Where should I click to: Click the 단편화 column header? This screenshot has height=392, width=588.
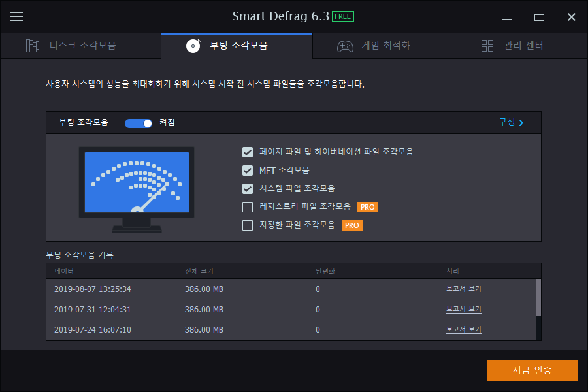click(325, 271)
